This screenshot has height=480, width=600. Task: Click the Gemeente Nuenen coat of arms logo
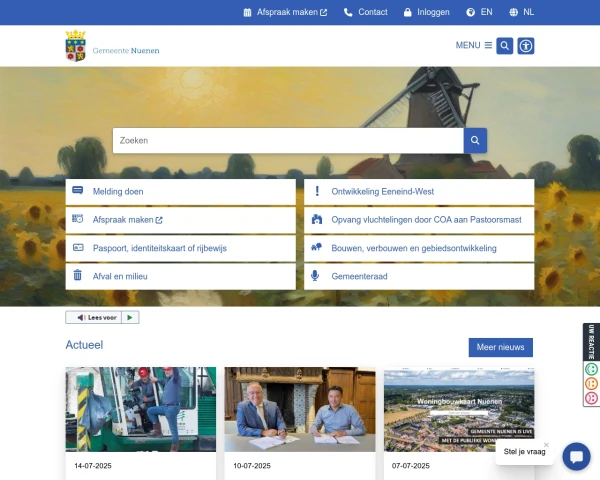pyautogui.click(x=75, y=46)
